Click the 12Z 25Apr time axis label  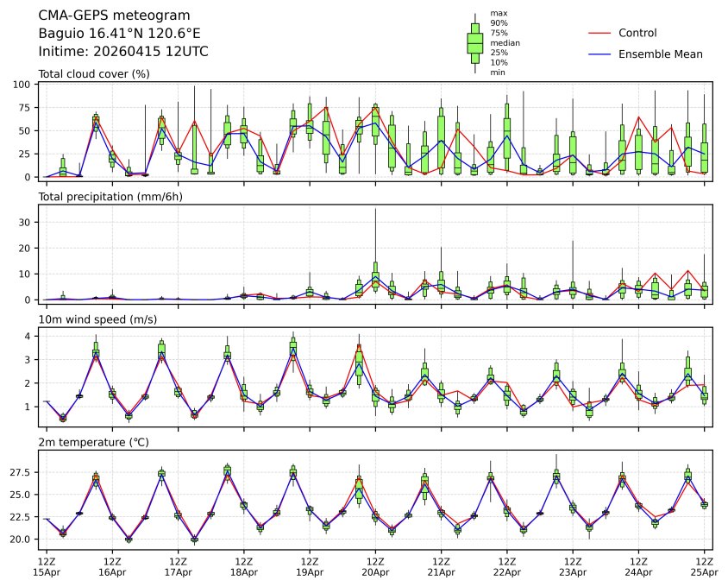tap(705, 566)
